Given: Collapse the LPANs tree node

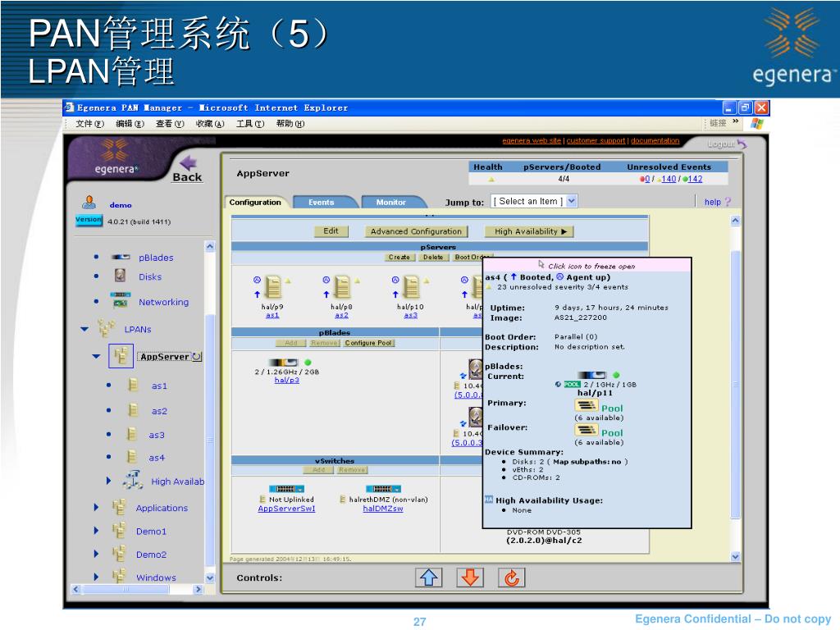Looking at the screenshot, I should tap(84, 329).
